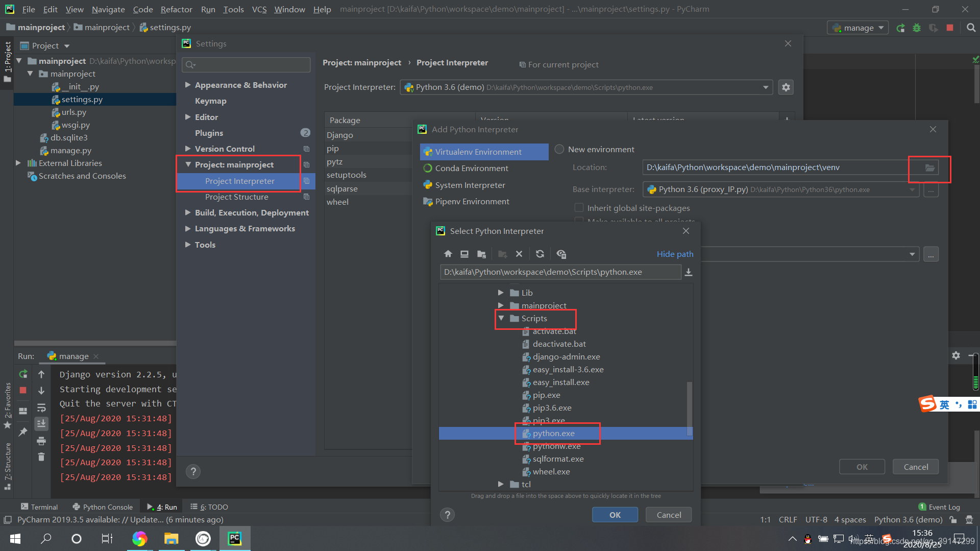
Task: Enable Inherit global site-packages checkbox
Action: coord(579,208)
